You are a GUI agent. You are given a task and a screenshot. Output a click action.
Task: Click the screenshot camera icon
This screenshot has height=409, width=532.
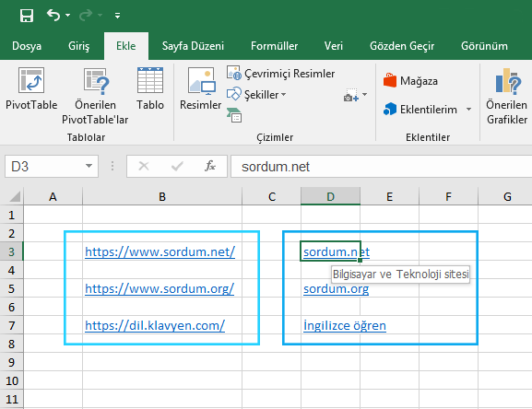click(350, 95)
